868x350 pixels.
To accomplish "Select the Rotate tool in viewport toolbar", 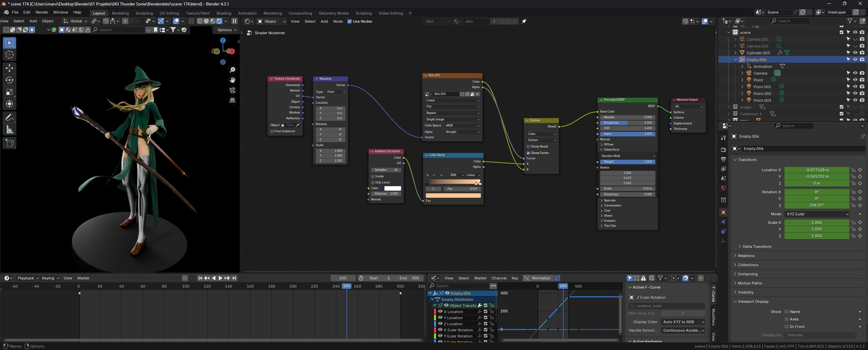I will [x=9, y=80].
